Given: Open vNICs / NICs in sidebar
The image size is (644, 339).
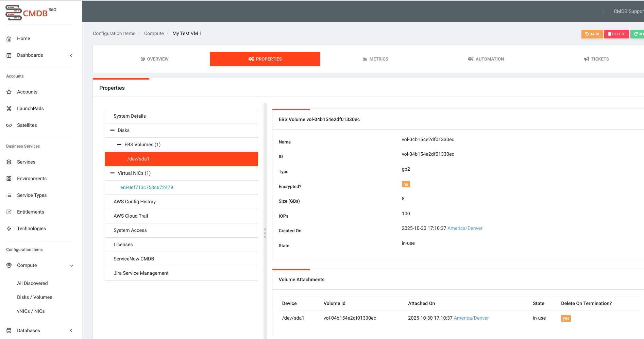Looking at the screenshot, I should pyautogui.click(x=31, y=311).
